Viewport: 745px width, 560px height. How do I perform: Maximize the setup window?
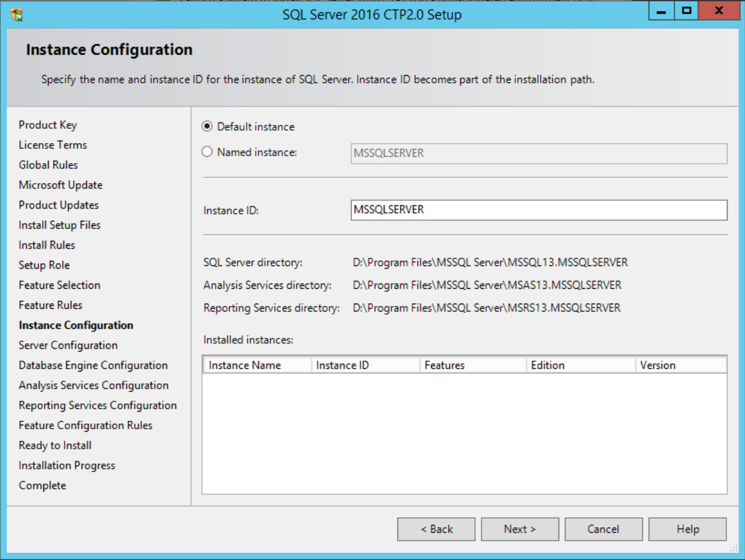686,11
